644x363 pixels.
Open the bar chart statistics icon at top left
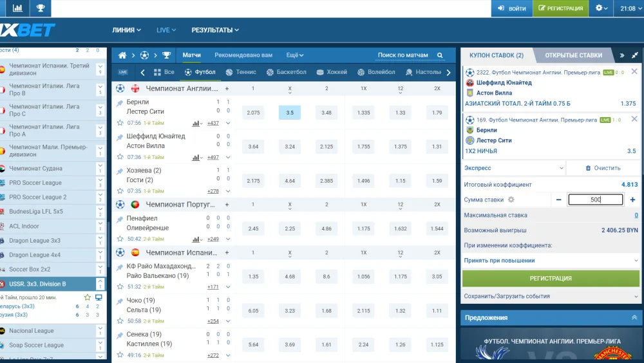tap(17, 8)
